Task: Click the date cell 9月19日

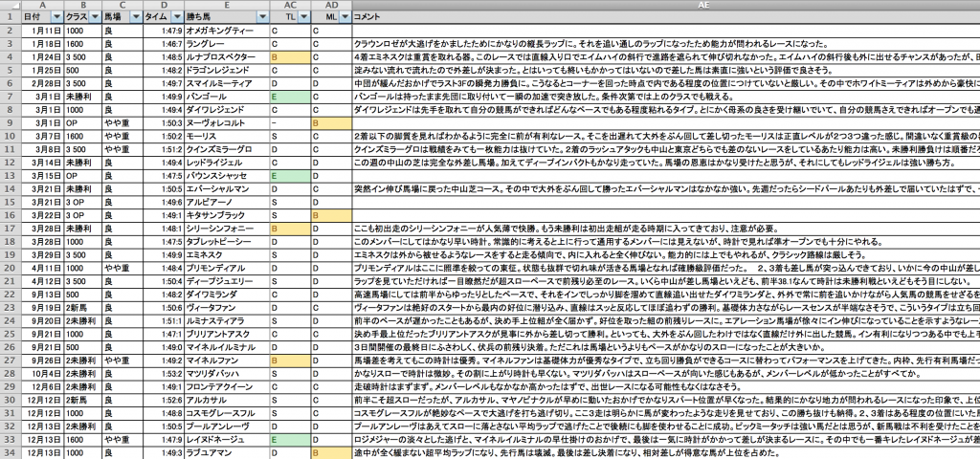Action: click(42, 308)
